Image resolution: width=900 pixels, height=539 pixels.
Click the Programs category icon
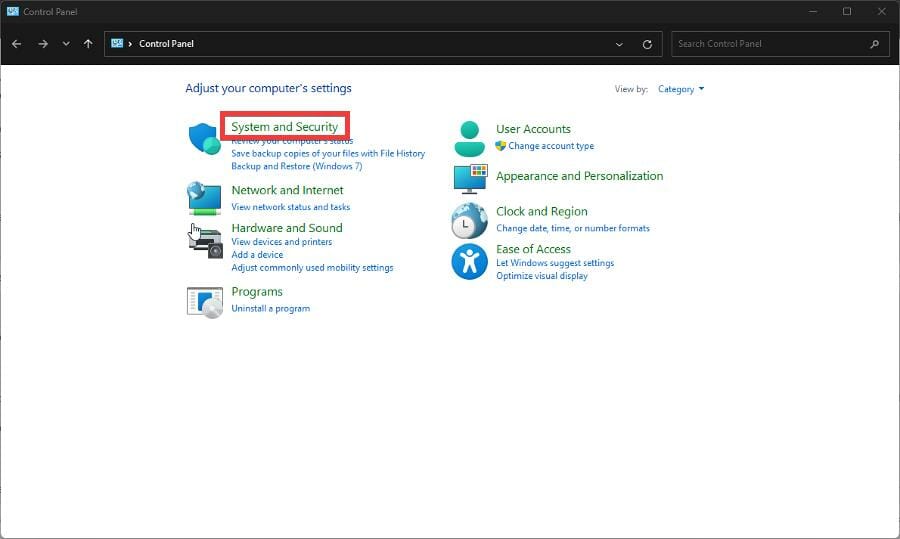[x=204, y=301]
